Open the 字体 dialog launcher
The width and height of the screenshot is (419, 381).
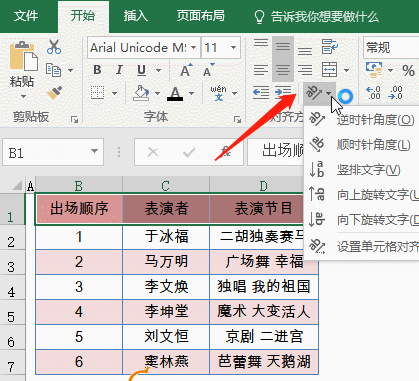(237, 119)
